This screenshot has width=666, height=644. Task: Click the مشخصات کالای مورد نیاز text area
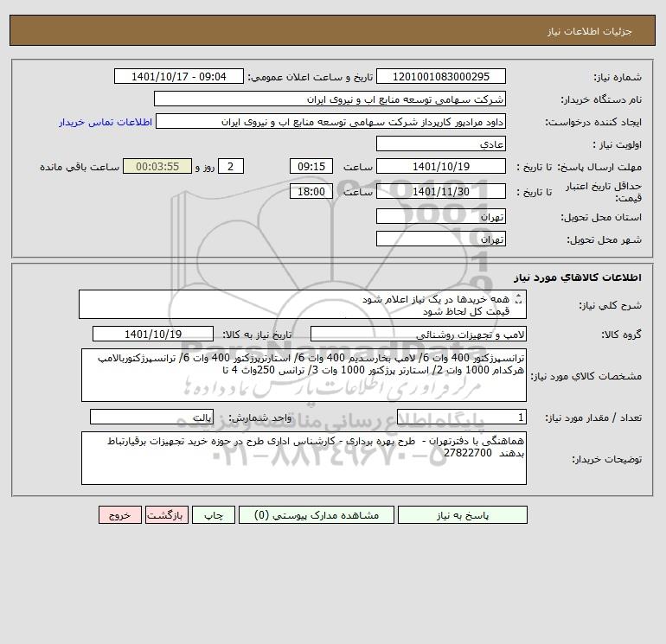pos(304,375)
